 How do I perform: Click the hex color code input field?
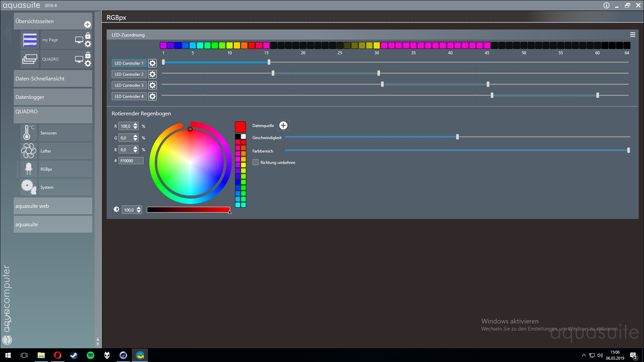click(x=131, y=161)
